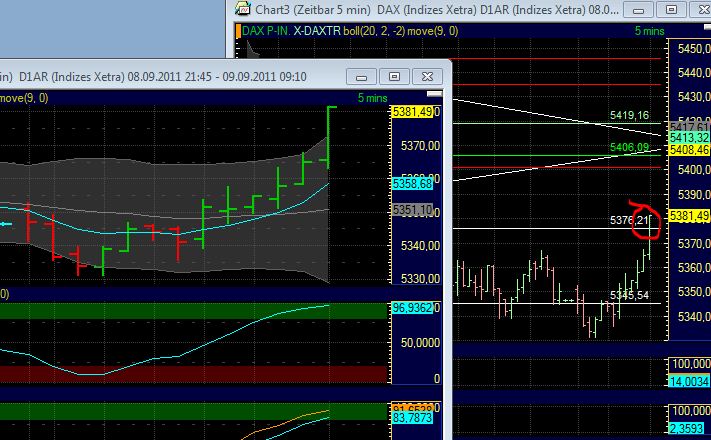Close the front D1AR chart window
The image size is (711, 440).
427,77
